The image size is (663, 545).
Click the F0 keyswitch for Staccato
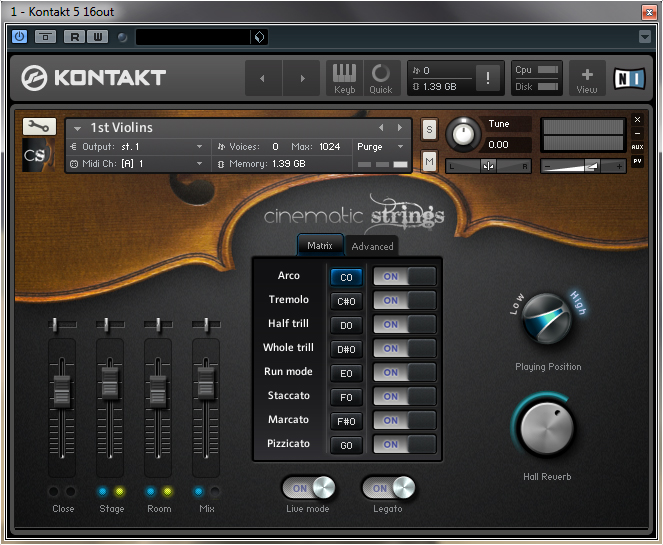click(x=346, y=397)
